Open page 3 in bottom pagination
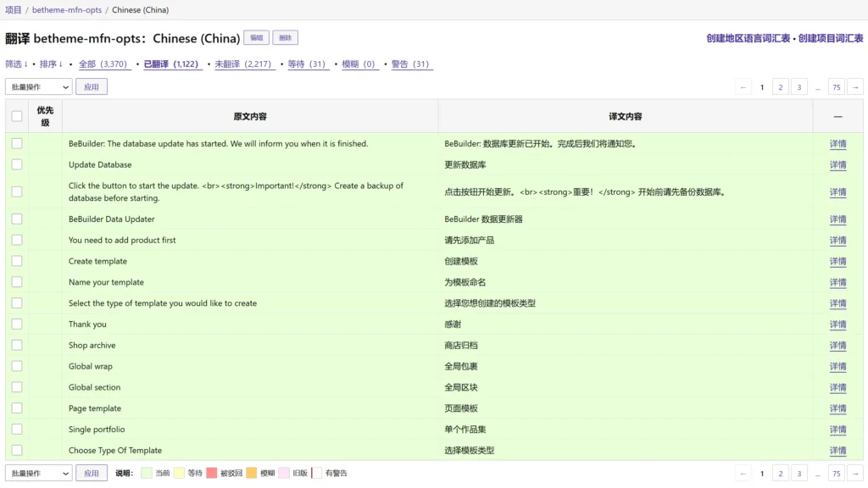 [x=799, y=474]
